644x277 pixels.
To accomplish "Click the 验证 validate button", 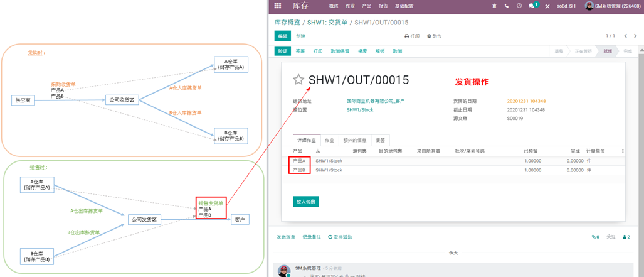I will [x=282, y=52].
